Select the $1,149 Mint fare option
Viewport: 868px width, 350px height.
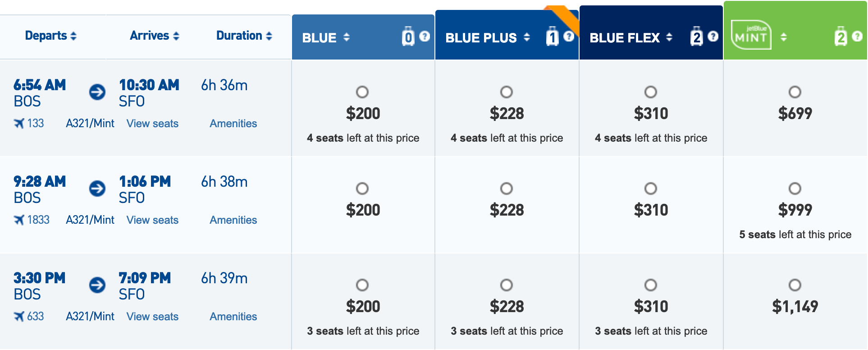[795, 285]
